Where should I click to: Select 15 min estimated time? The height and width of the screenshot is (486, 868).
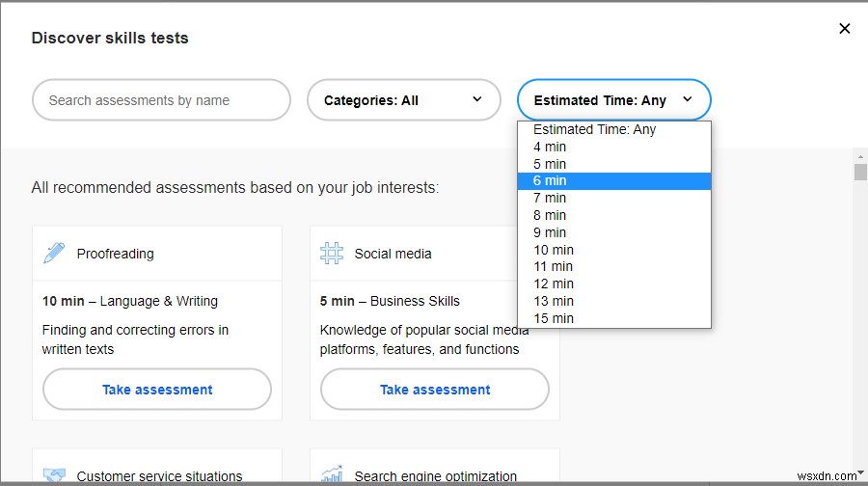tap(613, 318)
